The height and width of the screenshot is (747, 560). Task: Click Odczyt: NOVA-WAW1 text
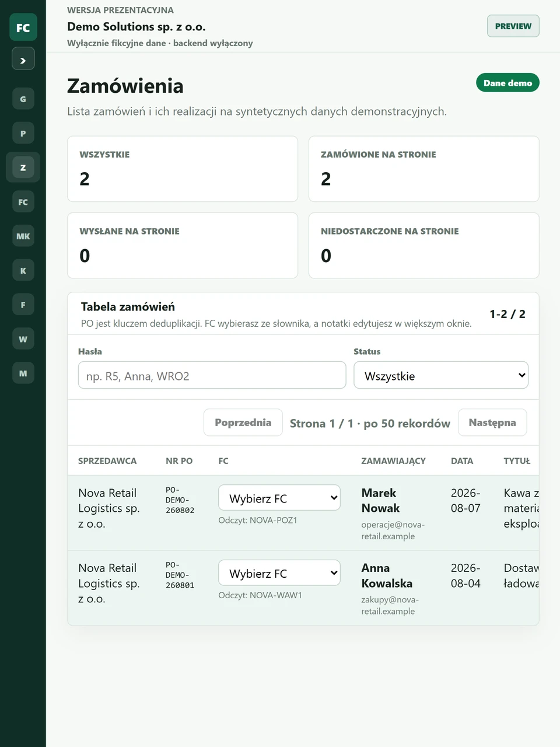[260, 595]
